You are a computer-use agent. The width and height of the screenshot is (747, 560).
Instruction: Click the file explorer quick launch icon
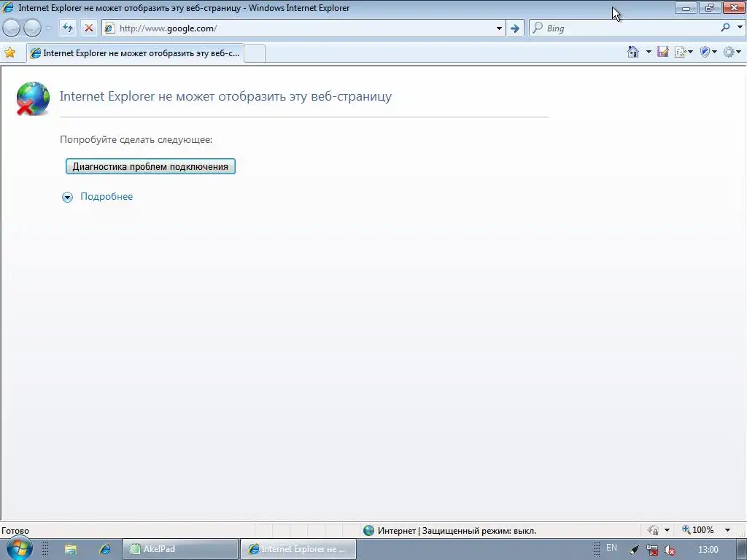71,550
